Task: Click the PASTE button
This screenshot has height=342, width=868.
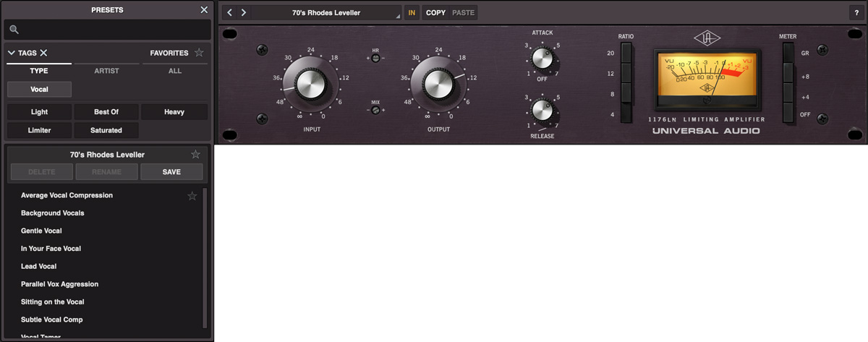Action: coord(463,12)
